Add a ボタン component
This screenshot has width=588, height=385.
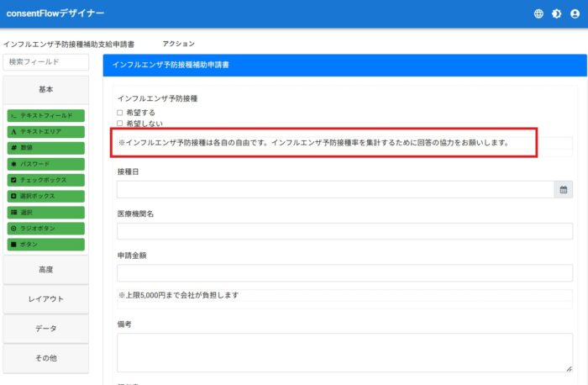tap(45, 245)
